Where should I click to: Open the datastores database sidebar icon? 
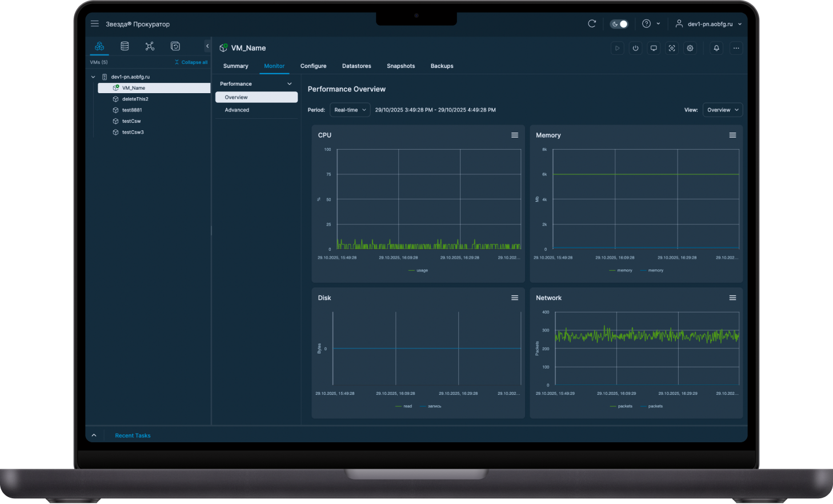(125, 46)
